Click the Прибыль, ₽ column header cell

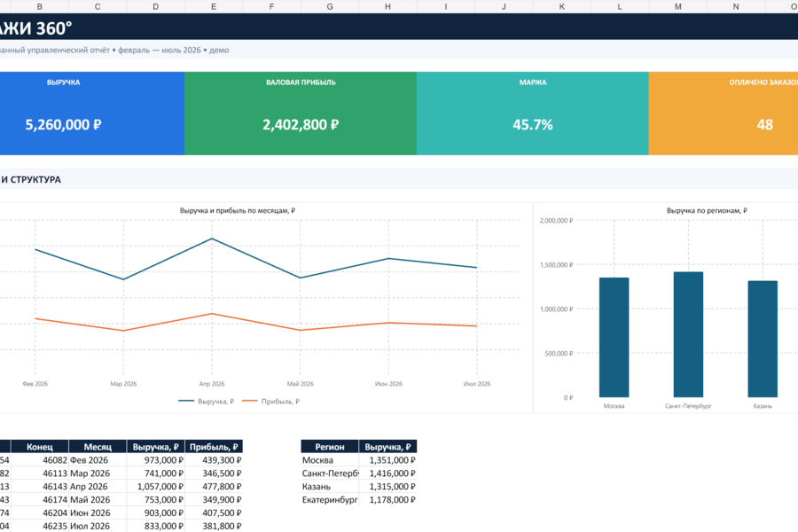(x=214, y=447)
